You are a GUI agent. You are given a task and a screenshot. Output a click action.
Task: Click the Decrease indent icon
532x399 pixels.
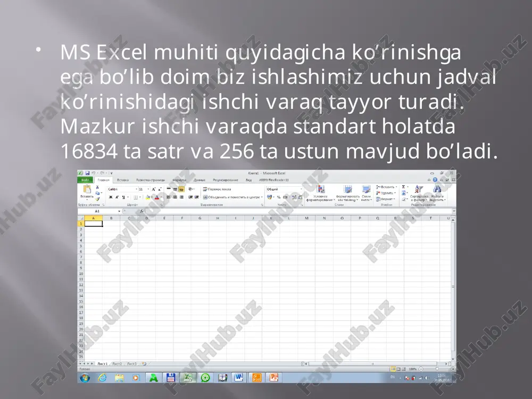pos(190,197)
